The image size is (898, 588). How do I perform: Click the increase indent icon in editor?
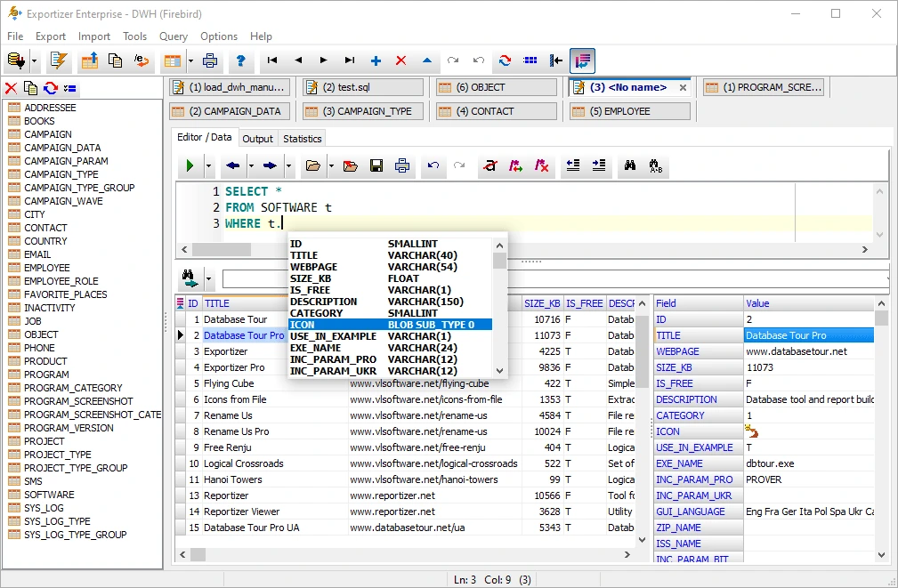click(x=598, y=166)
